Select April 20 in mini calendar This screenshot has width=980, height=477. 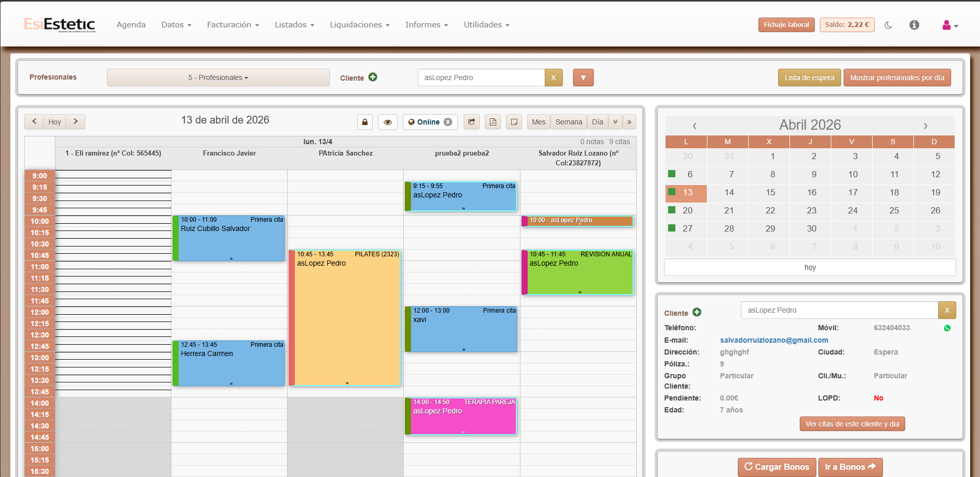(x=687, y=210)
